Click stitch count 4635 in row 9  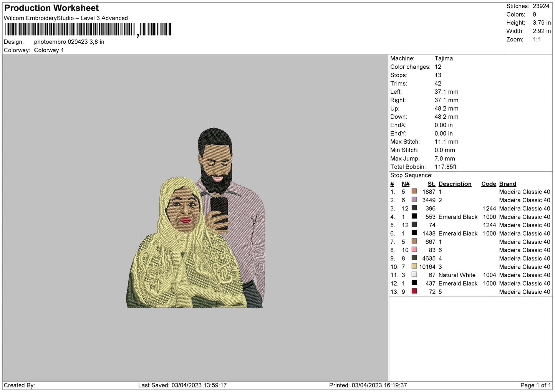(x=429, y=259)
